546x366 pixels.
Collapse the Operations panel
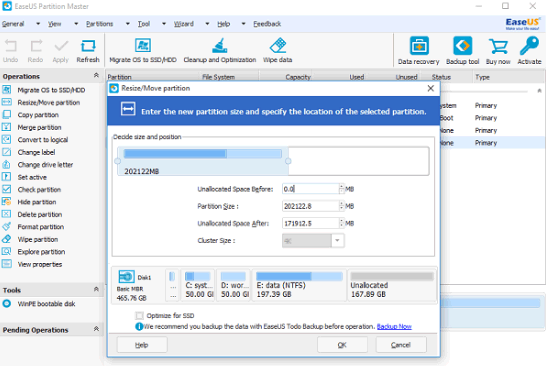(96, 76)
